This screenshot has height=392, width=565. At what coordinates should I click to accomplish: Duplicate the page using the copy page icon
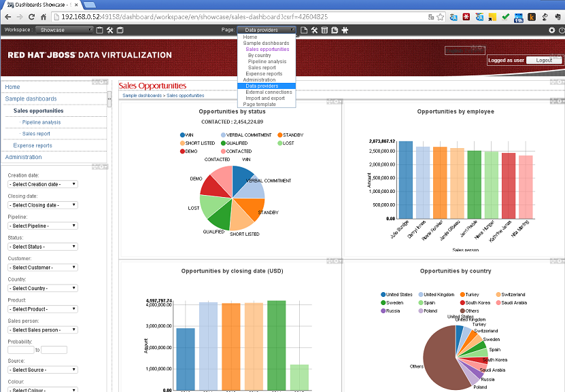(x=335, y=30)
